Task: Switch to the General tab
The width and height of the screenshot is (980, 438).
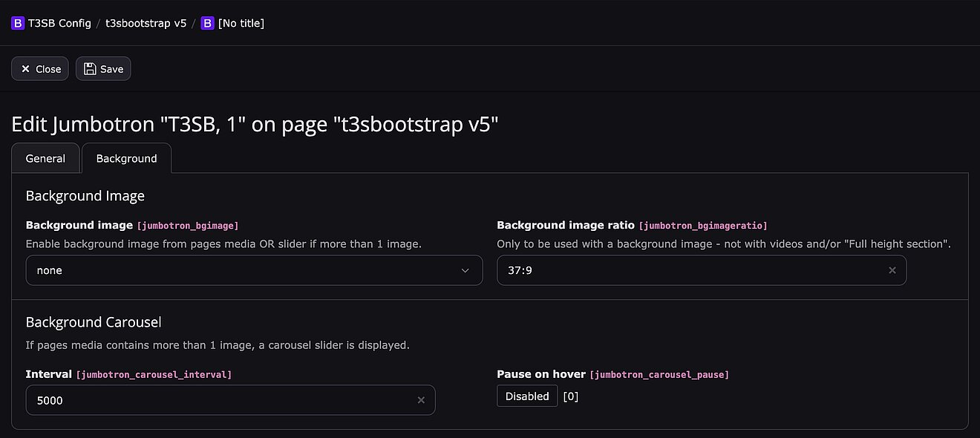Action: (x=45, y=158)
